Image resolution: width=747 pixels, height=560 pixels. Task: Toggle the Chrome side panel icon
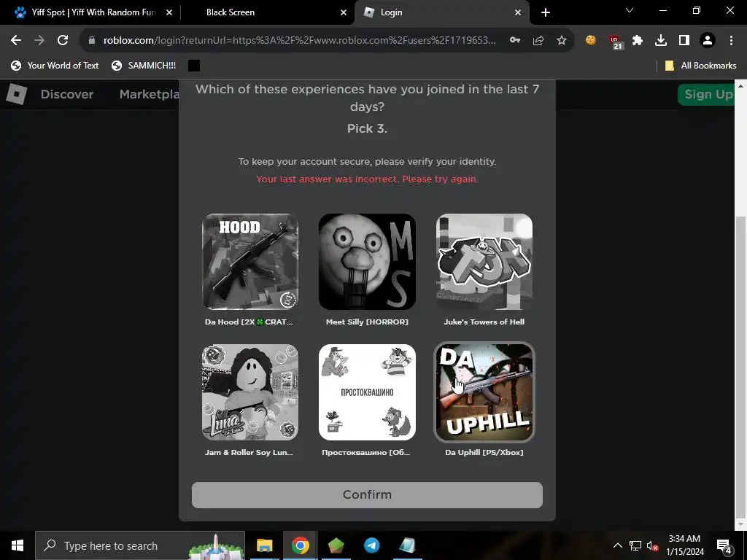point(684,41)
